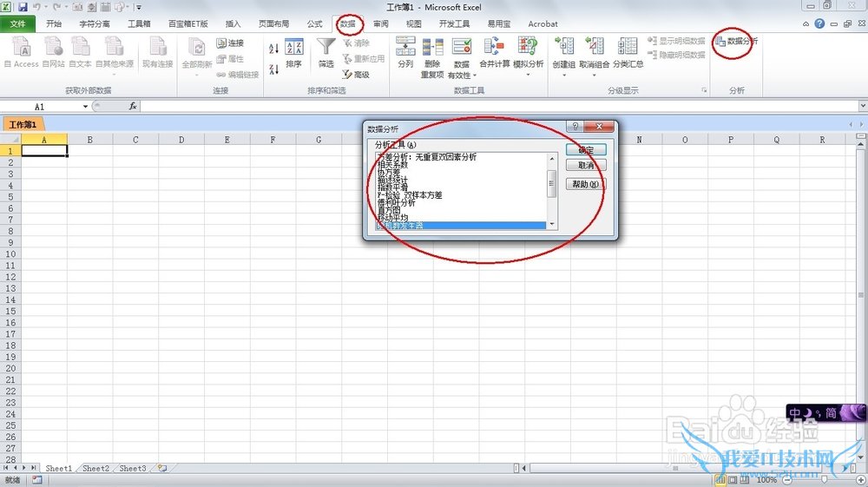The height and width of the screenshot is (487, 868).
Task: Open the Name Box dropdown arrow
Action: point(86,107)
